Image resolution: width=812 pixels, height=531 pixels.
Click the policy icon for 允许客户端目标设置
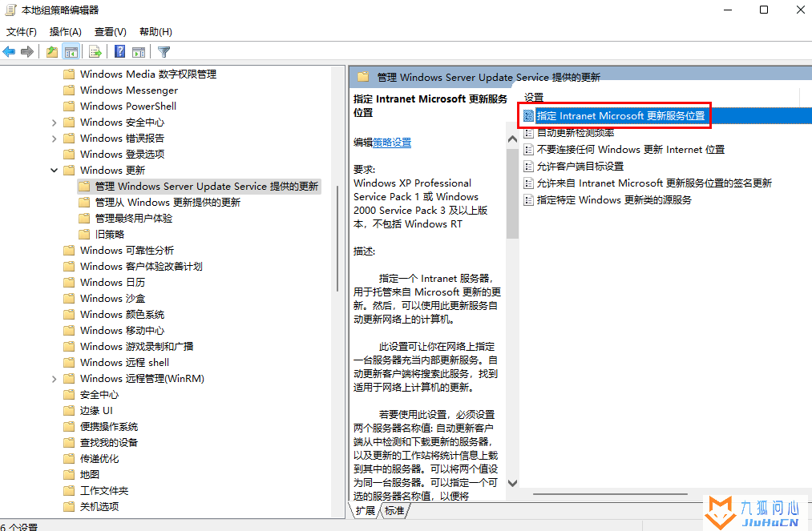click(x=528, y=166)
